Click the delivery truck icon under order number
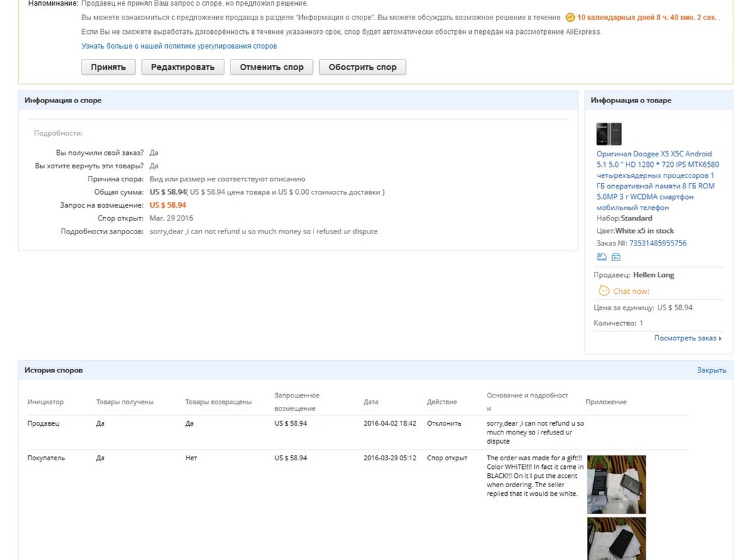Viewport: 754px width, 560px height. (x=602, y=257)
